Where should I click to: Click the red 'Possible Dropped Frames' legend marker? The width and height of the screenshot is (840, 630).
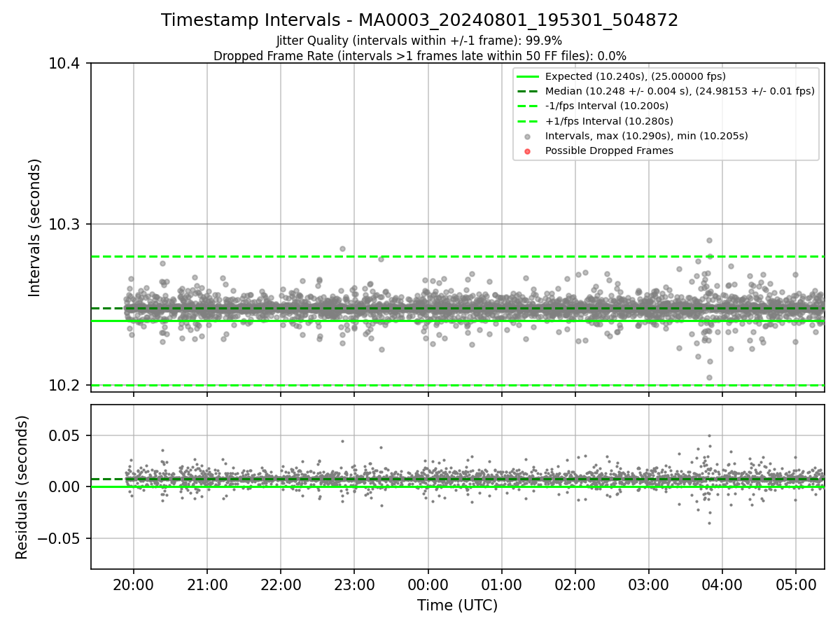pos(528,151)
